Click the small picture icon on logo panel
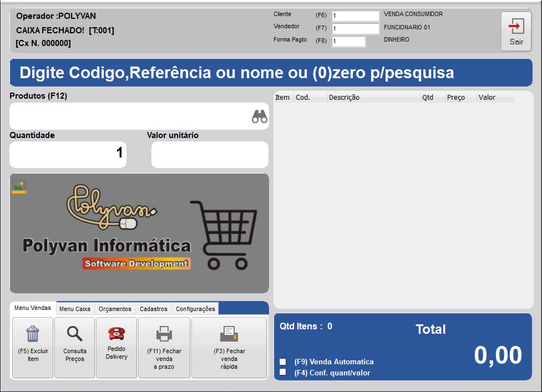Image resolution: width=542 pixels, height=392 pixels. pyautogui.click(x=19, y=186)
